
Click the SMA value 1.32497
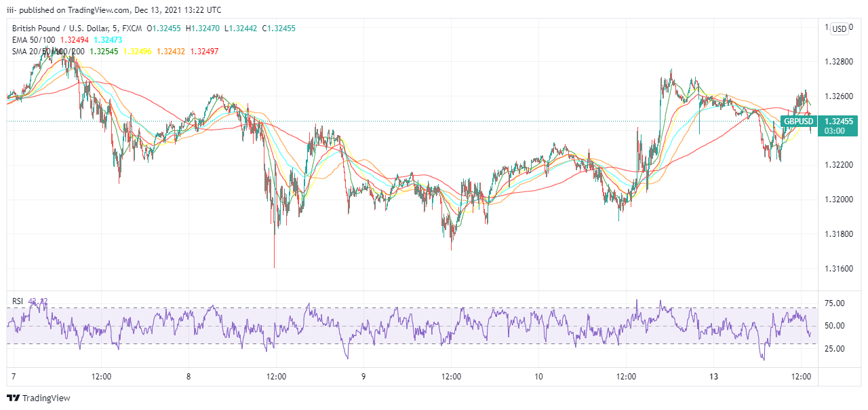point(205,52)
